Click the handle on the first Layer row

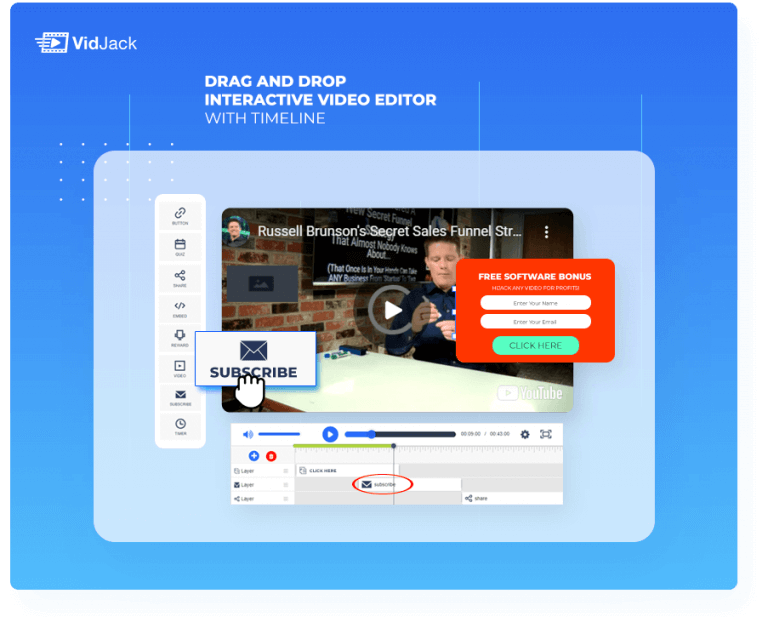(286, 471)
